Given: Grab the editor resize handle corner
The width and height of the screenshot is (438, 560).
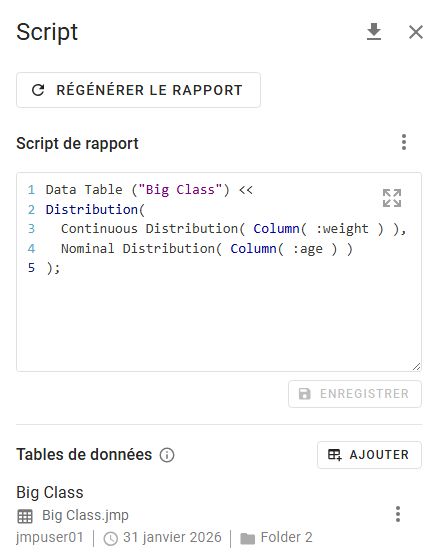Looking at the screenshot, I should tap(416, 366).
